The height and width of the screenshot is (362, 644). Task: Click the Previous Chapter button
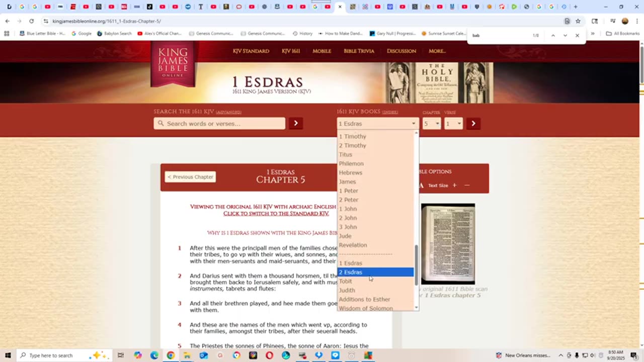(190, 177)
